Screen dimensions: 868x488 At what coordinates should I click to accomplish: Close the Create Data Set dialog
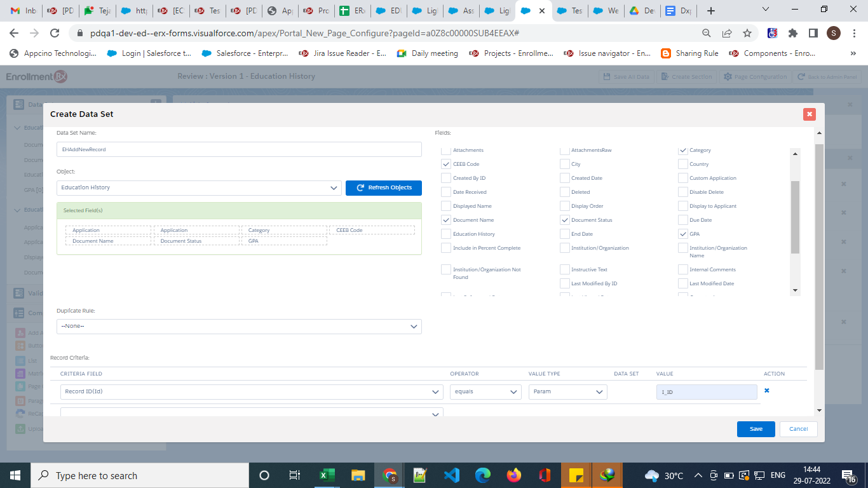809,114
